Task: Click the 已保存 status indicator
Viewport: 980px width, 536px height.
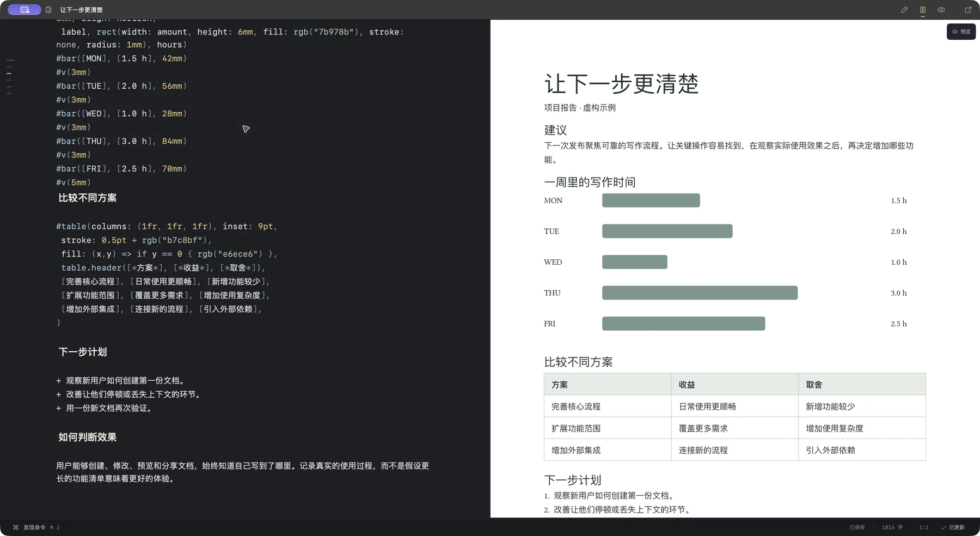Action: pyautogui.click(x=857, y=527)
